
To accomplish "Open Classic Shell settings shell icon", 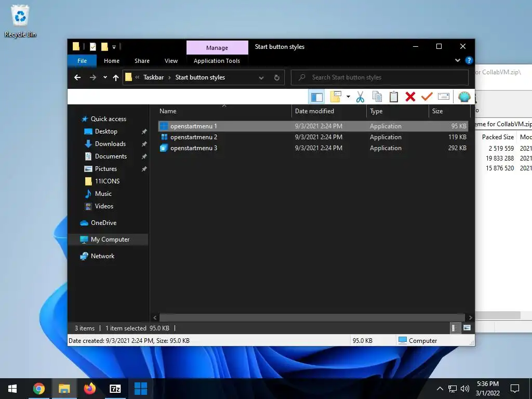I will click(464, 97).
